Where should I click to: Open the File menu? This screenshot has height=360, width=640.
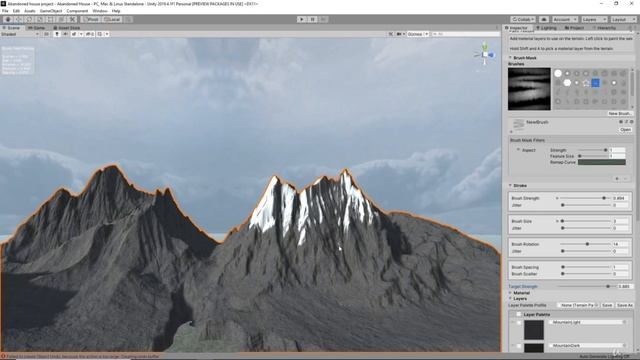(x=5, y=11)
